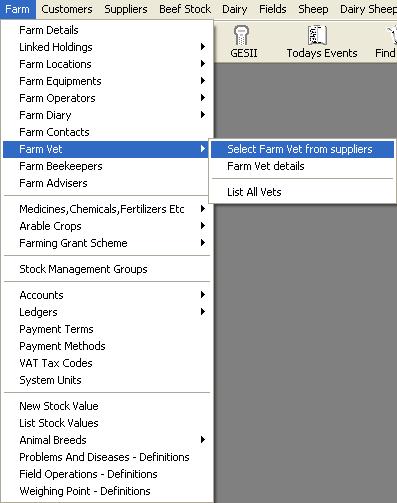Open the GESII handheld device icon
397x503 pixels.
point(241,35)
